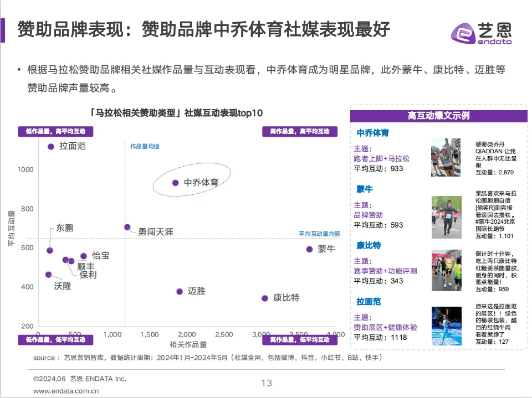Click the 高作品量,低平均互动 quadrant tag

tap(300, 340)
